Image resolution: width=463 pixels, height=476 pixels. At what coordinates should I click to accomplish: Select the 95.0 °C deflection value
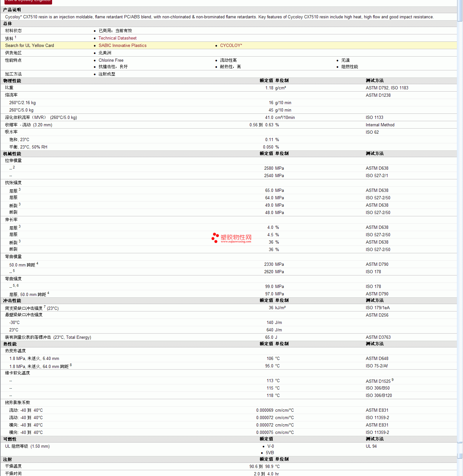[272, 366]
